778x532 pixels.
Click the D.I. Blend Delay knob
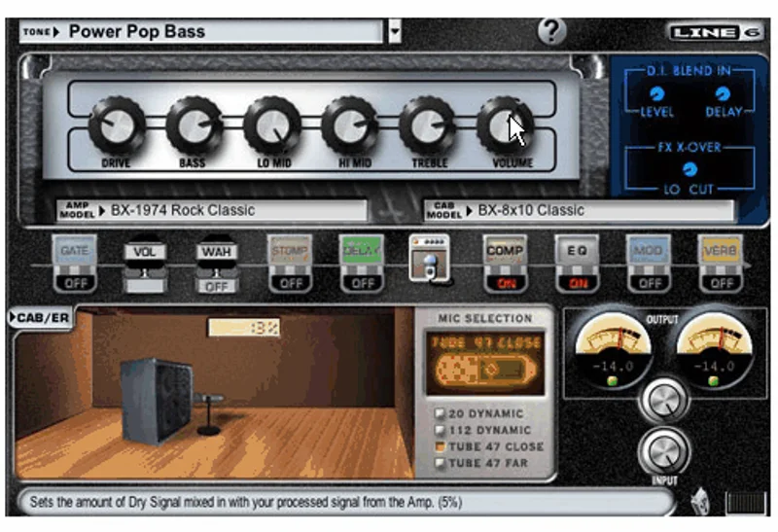point(723,93)
